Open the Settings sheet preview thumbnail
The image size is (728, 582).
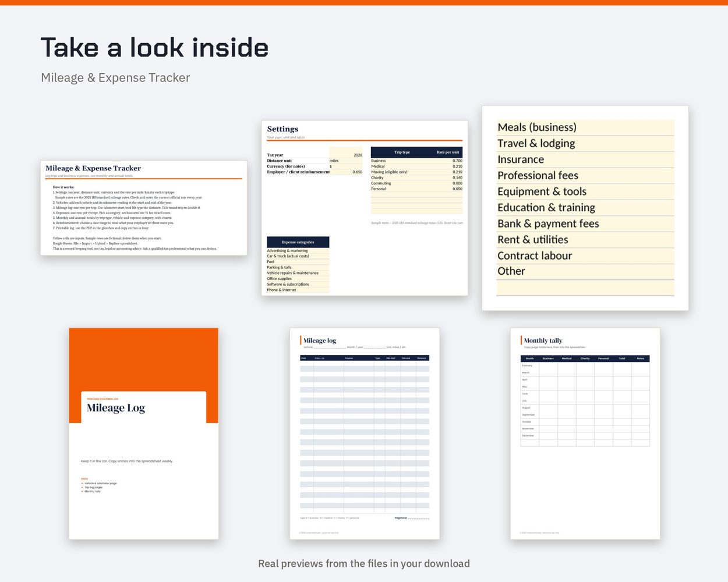[x=365, y=208]
